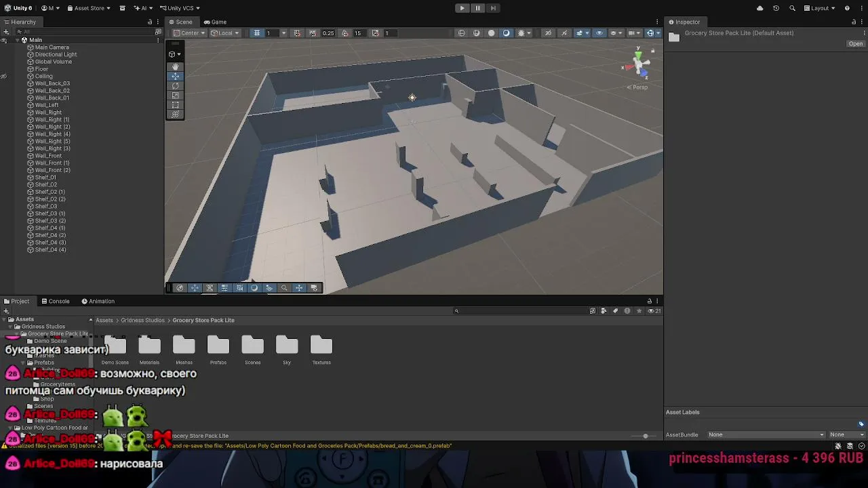Click the search by label tag icon
The width and height of the screenshot is (868, 488).
pyautogui.click(x=616, y=310)
